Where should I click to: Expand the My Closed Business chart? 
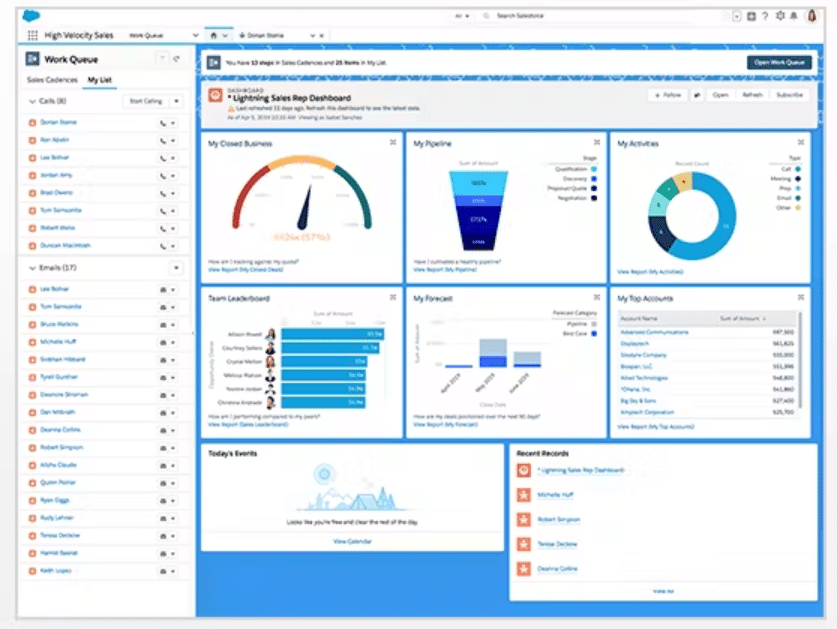[x=392, y=143]
